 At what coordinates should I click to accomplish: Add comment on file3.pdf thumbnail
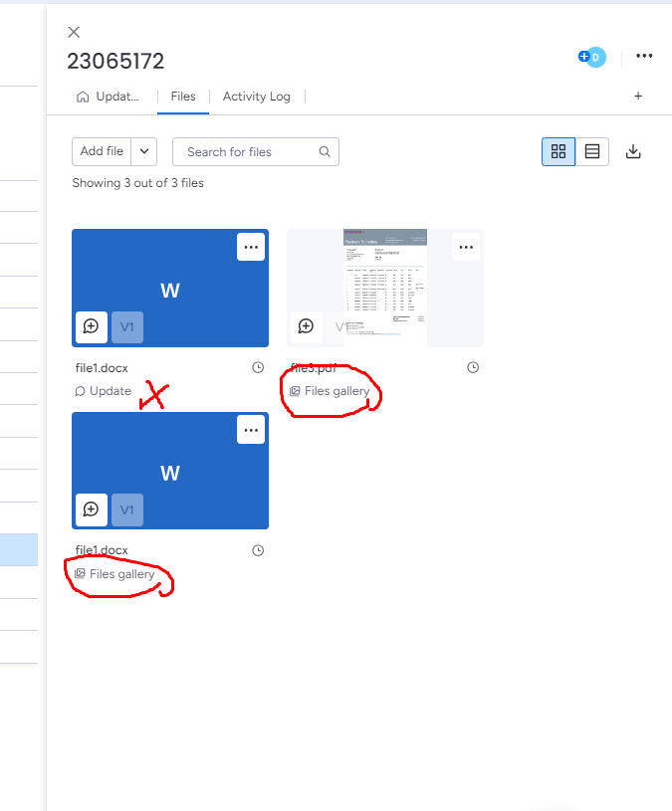[x=307, y=326]
